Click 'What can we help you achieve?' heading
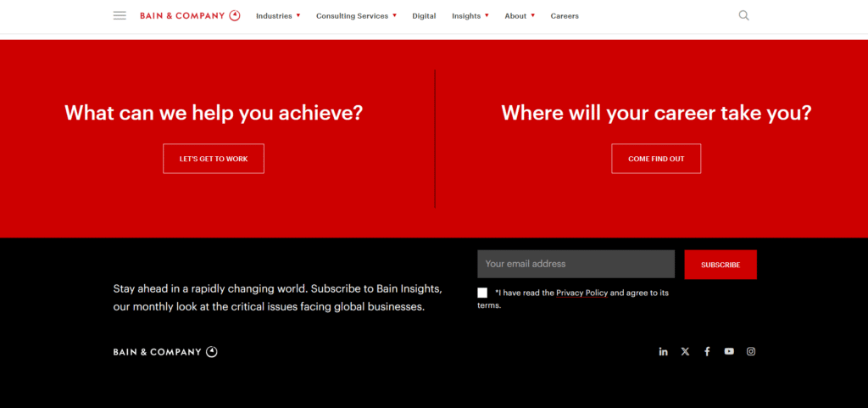The image size is (868, 408). point(214,113)
